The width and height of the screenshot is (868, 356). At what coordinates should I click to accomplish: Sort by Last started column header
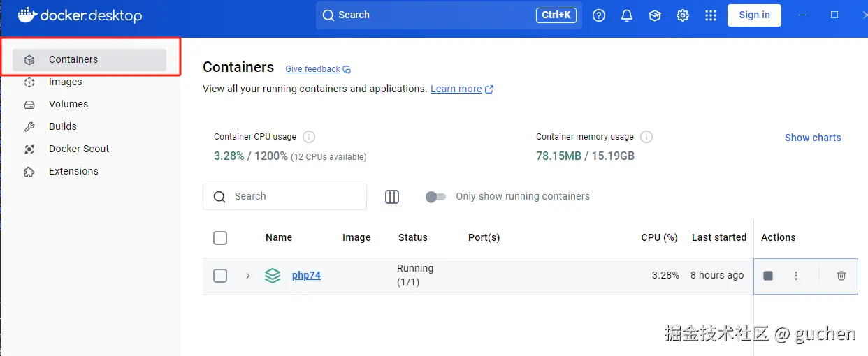coord(719,238)
